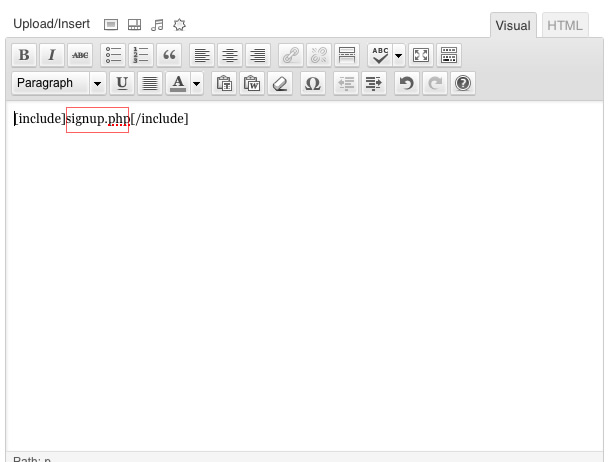Toggle the kitchen sink toolbar row
Viewport: 613px width, 462px height.
tap(449, 55)
